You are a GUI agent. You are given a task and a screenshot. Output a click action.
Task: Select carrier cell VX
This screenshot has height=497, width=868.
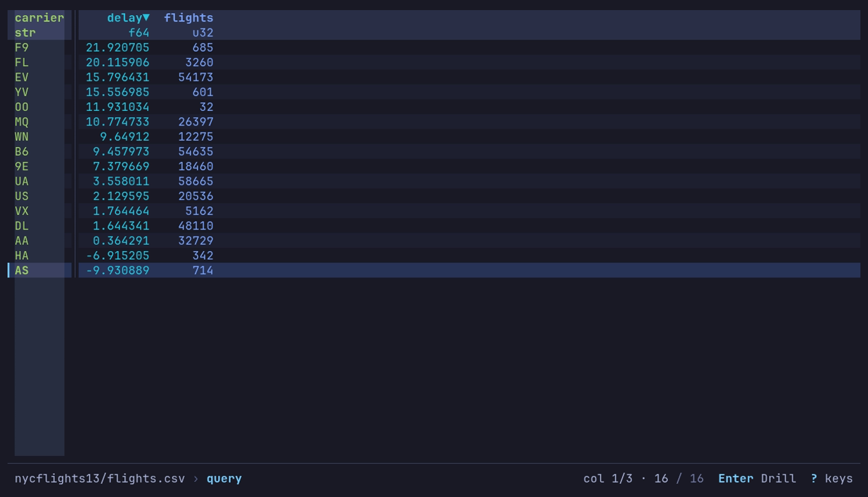pyautogui.click(x=21, y=211)
